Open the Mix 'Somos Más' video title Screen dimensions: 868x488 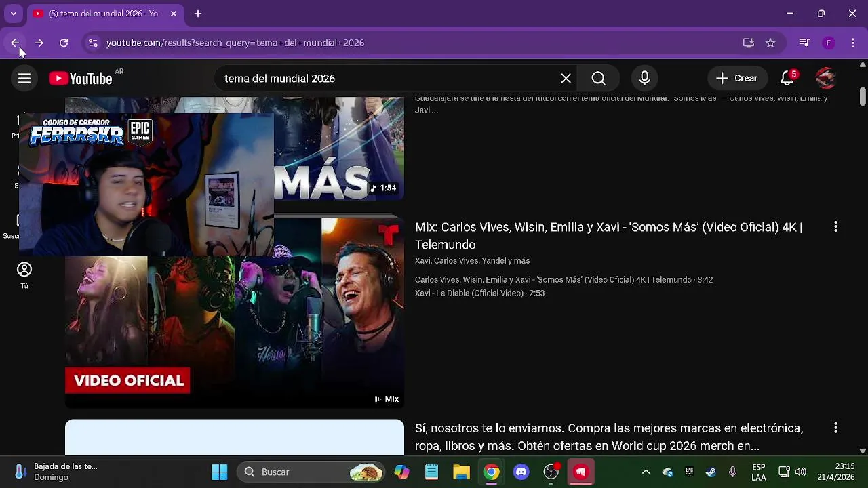click(x=608, y=236)
